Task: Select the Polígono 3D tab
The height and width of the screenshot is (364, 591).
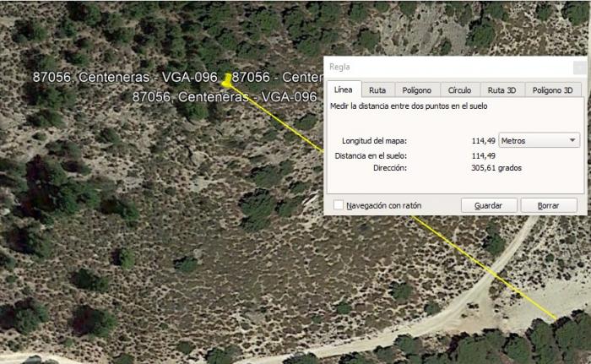Action: tap(552, 90)
